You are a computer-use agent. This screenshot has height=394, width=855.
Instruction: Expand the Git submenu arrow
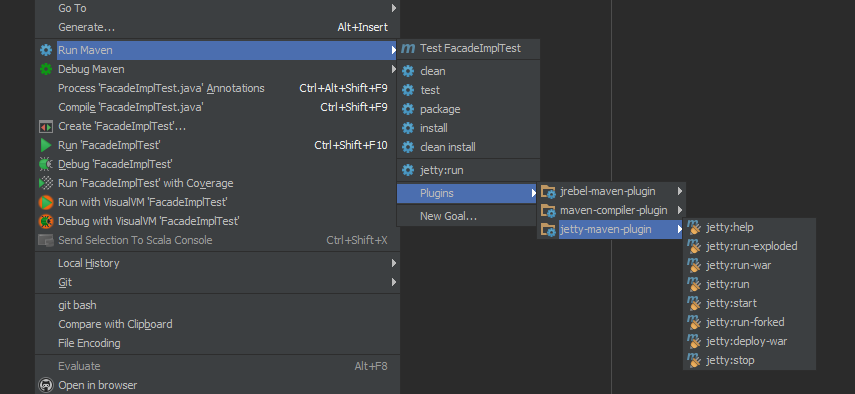tap(393, 282)
